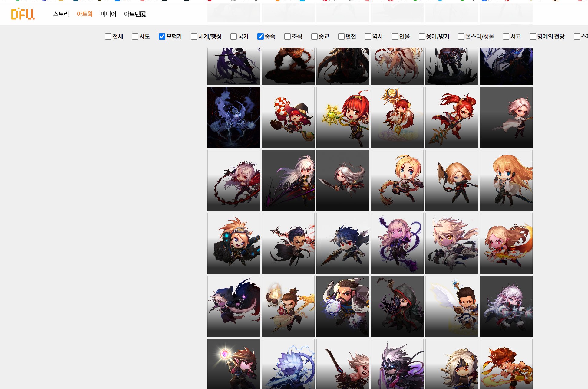This screenshot has height=389, width=588.
Task: Uncheck the 모험가 filter checkbox
Action: [x=162, y=37]
